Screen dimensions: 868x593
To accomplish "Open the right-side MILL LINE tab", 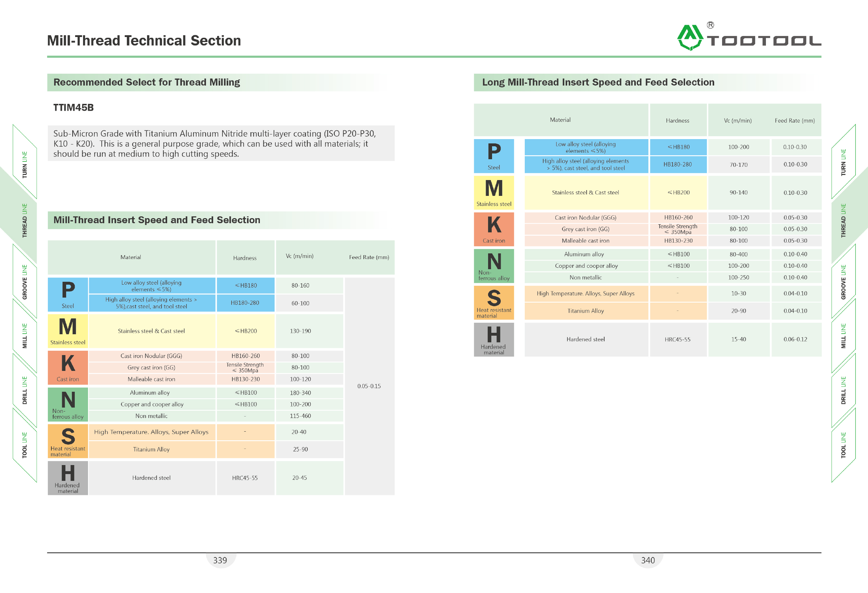I will 843,336.
